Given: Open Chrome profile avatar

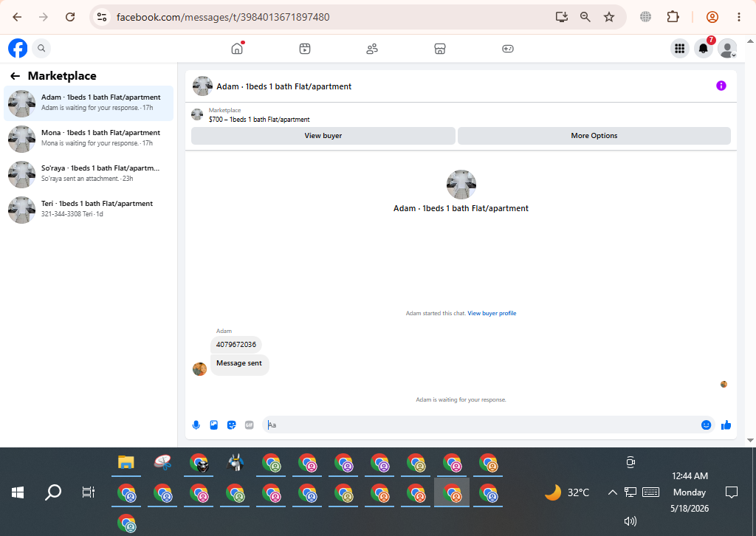Looking at the screenshot, I should pyautogui.click(x=712, y=18).
